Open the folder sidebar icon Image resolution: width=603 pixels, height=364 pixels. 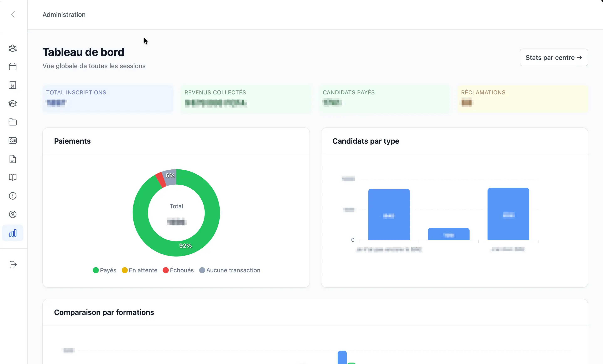pyautogui.click(x=13, y=122)
